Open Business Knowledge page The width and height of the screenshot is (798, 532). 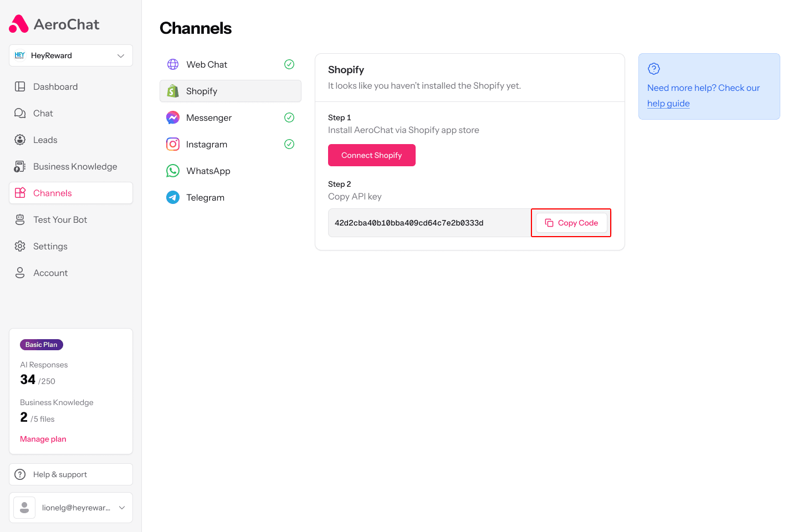point(71,166)
